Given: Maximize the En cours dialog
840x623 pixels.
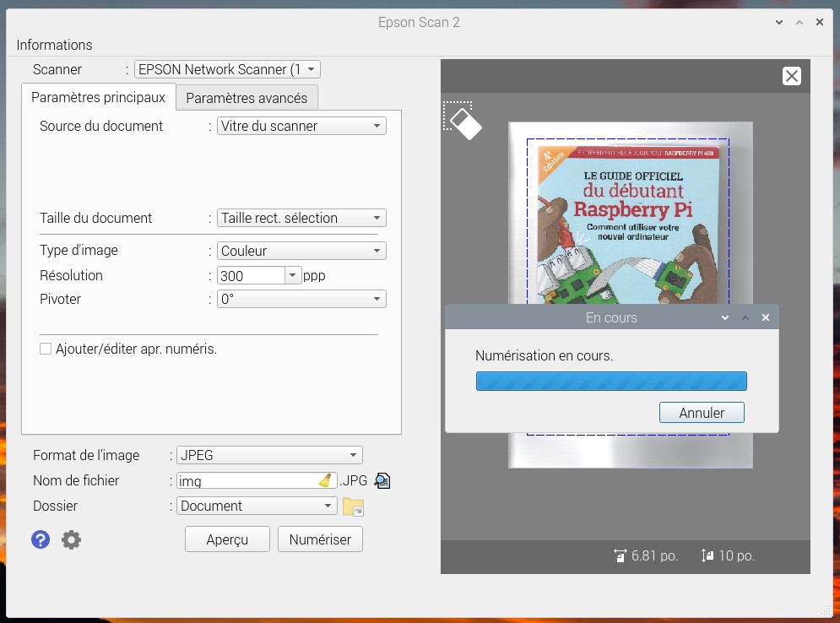Looking at the screenshot, I should pos(745,317).
